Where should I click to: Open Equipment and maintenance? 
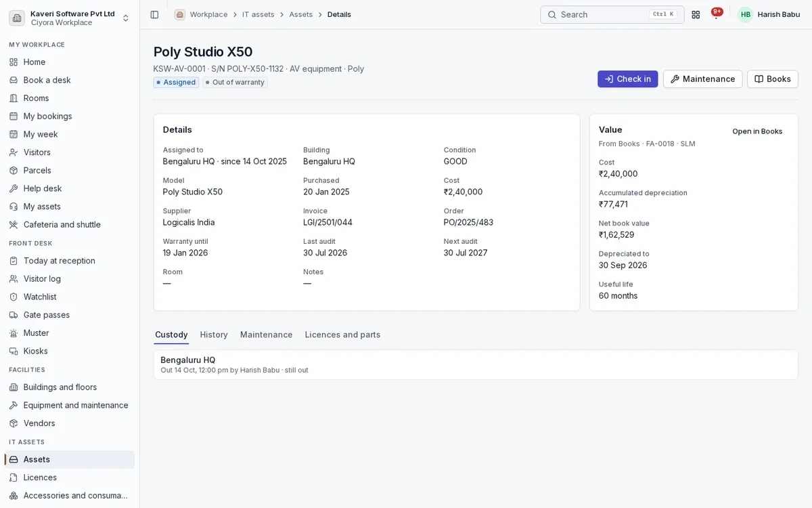pos(69,405)
